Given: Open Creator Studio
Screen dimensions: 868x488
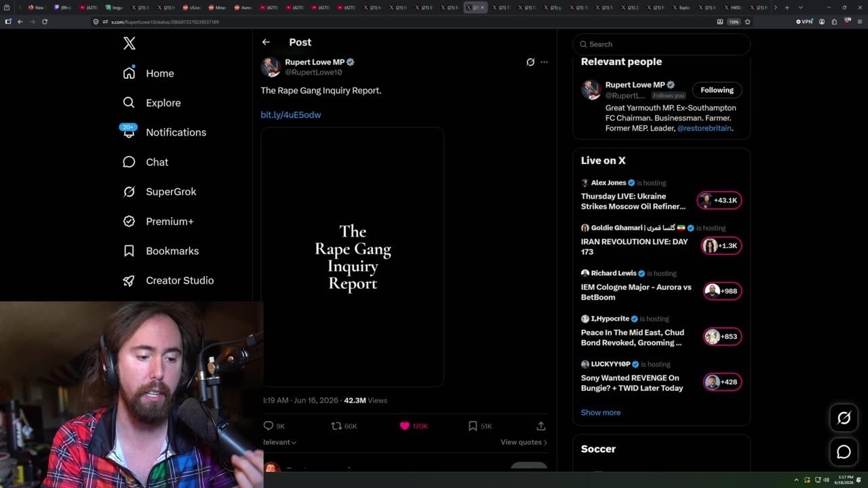Looking at the screenshot, I should (x=167, y=281).
